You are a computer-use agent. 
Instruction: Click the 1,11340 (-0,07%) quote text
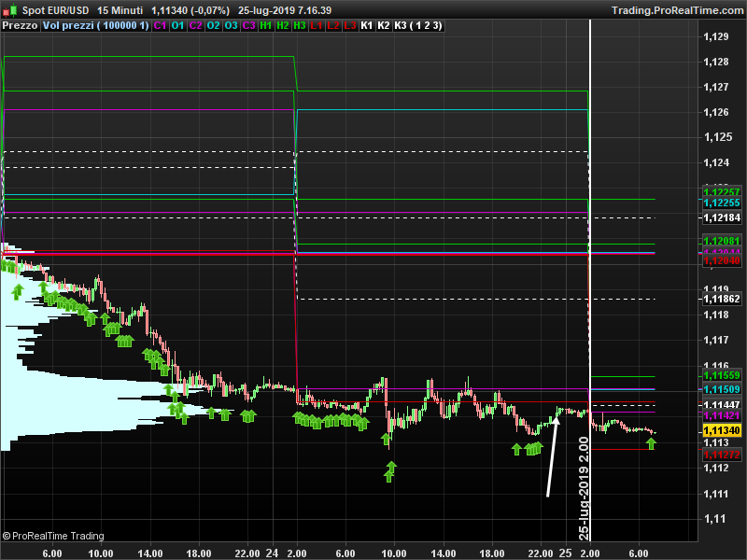[x=190, y=10]
